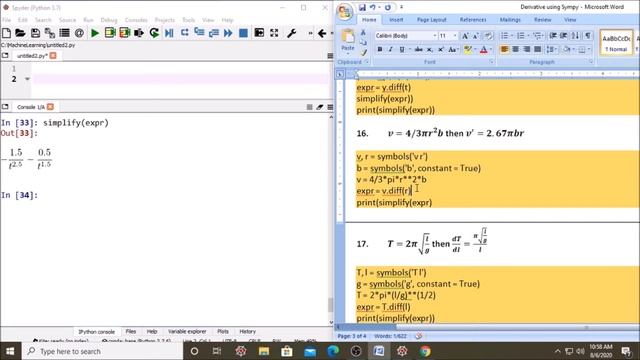The height and width of the screenshot is (360, 640).
Task: Interrupt the kernel using console stop square
Action: [309, 107]
